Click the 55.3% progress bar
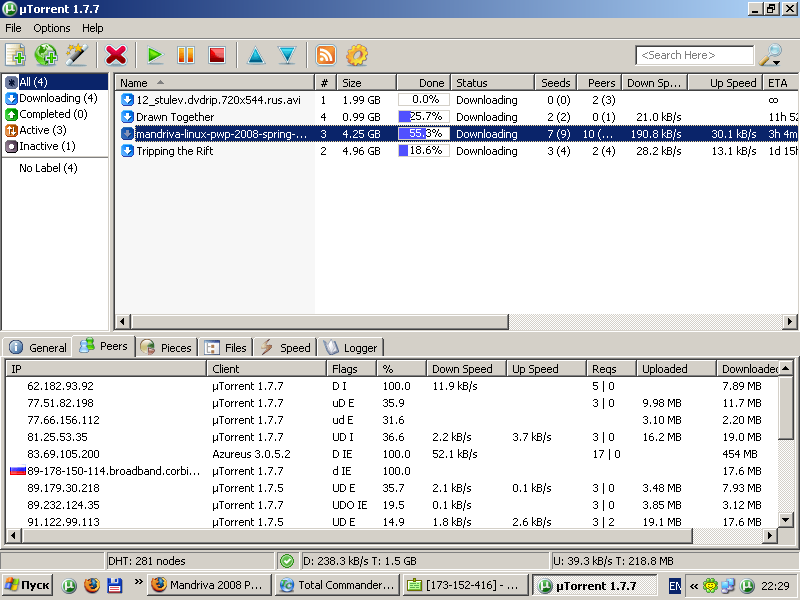 (423, 134)
